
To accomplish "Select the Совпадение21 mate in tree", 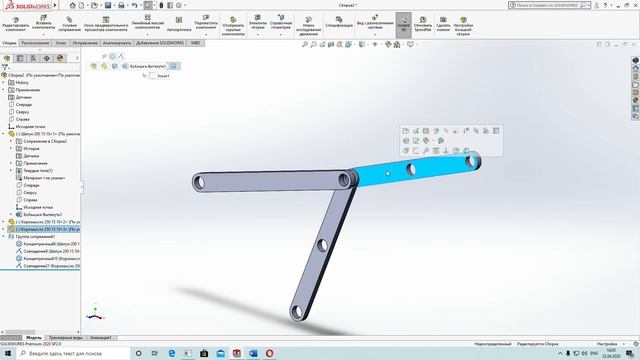I will (x=48, y=266).
